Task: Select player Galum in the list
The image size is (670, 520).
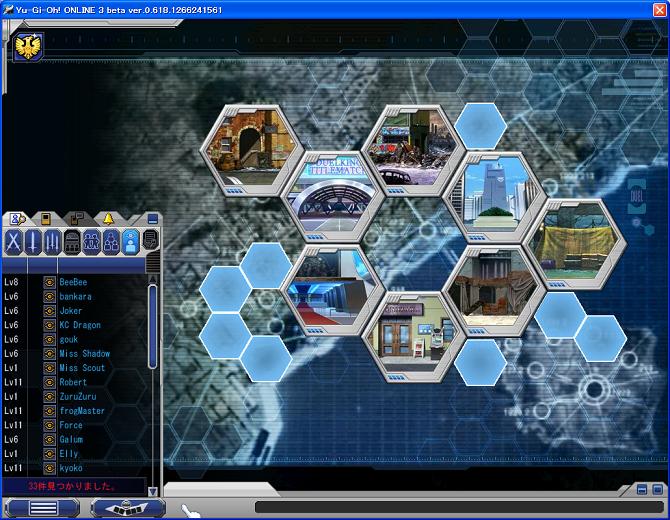Action: coord(75,440)
